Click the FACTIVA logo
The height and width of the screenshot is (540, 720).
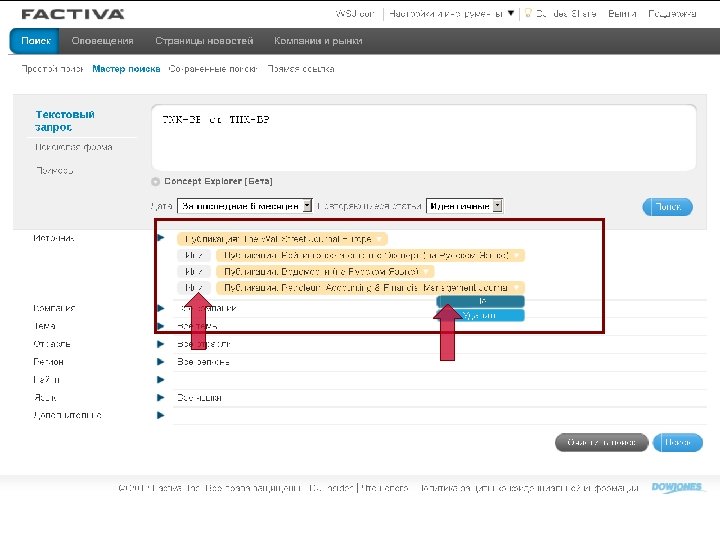[x=73, y=14]
